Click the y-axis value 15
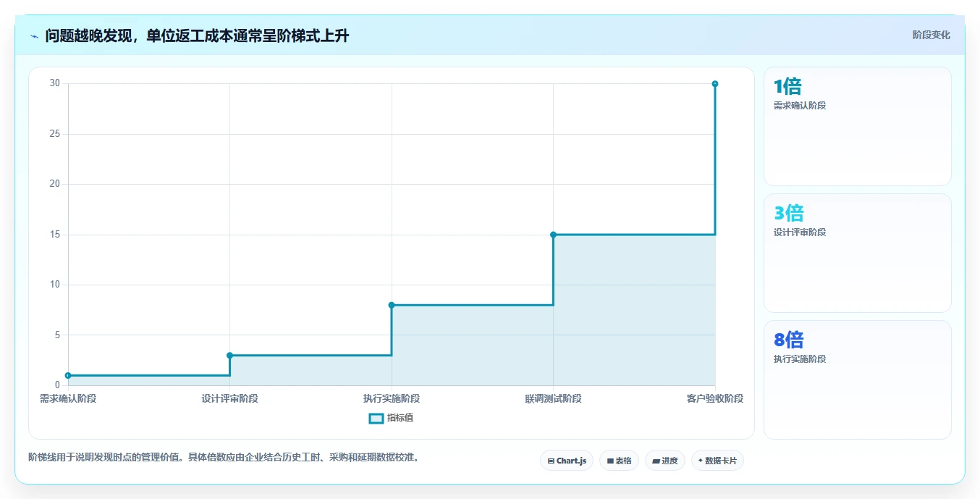The image size is (980, 499). (x=55, y=235)
